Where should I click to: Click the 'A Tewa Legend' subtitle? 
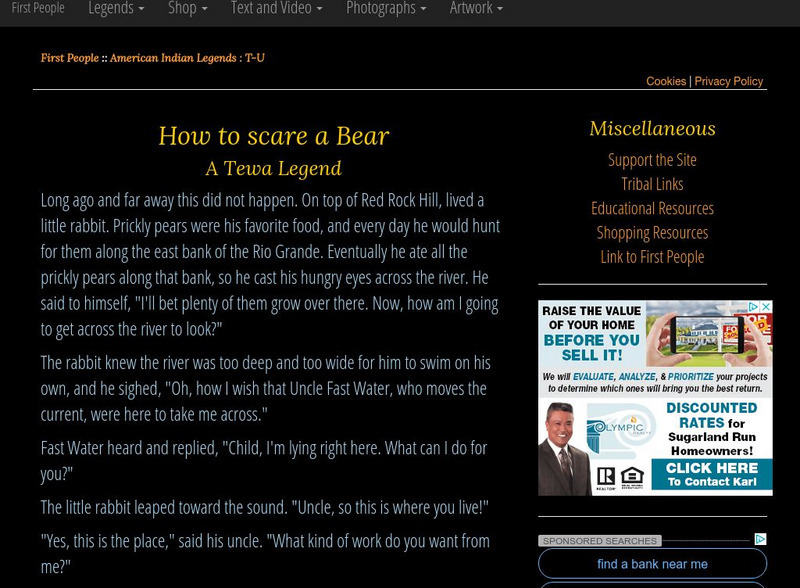tap(273, 168)
